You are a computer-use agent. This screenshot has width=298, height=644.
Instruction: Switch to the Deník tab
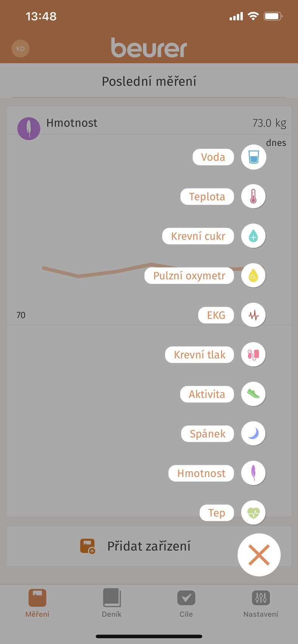coord(112,603)
